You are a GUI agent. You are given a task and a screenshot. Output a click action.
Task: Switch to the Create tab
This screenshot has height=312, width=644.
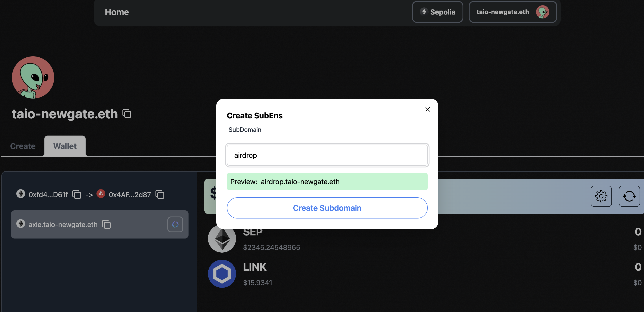point(23,146)
